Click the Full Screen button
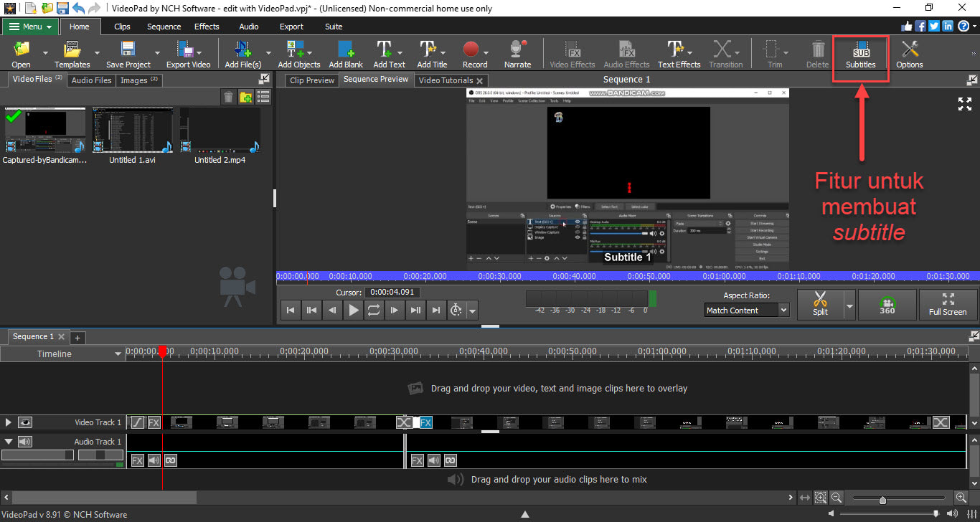This screenshot has height=522, width=980. click(948, 303)
